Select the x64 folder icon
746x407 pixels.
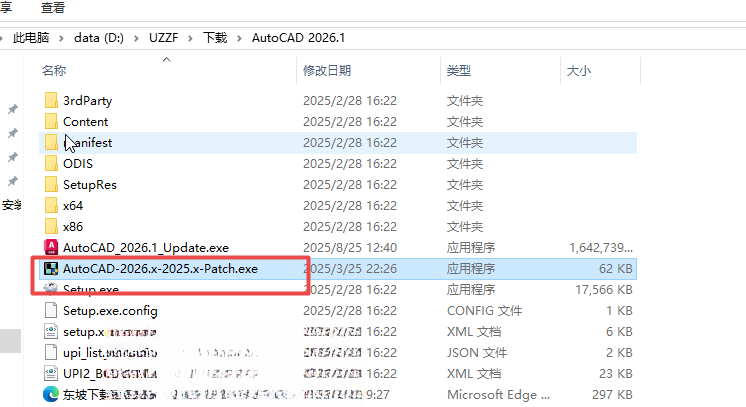[51, 205]
